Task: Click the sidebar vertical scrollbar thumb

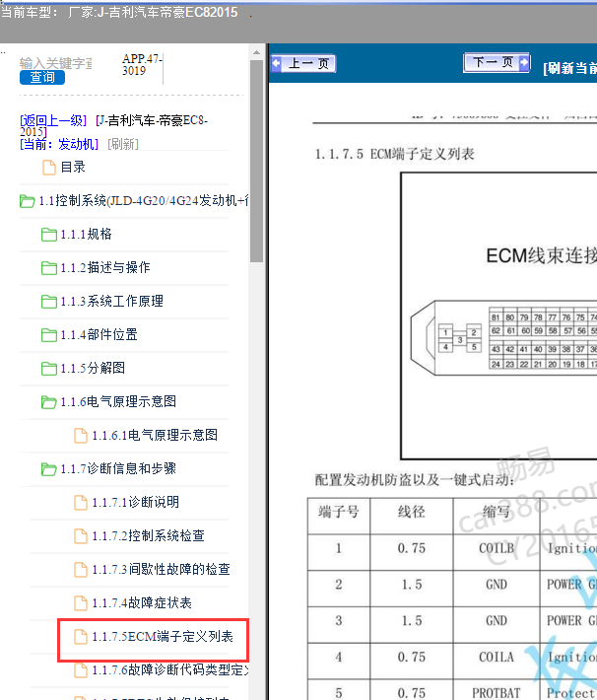Action: 256,161
